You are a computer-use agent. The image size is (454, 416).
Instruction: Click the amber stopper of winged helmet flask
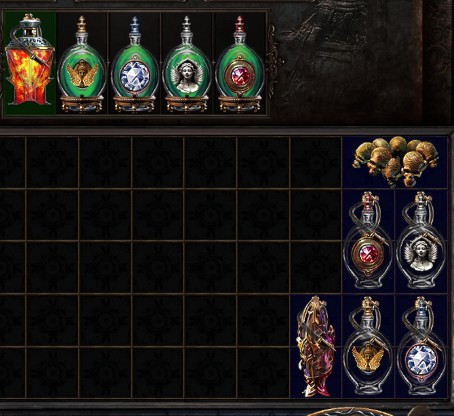click(x=82, y=24)
